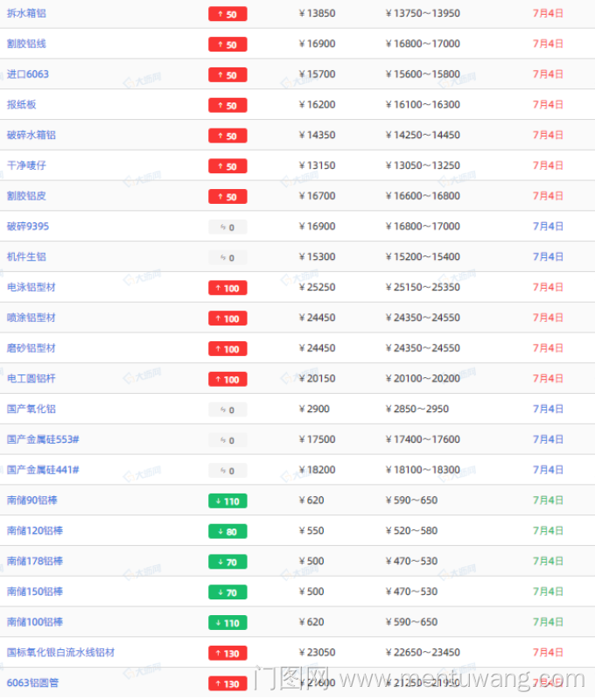Screen dimensions: 595x700
Task: Click the 进口6063 link
Action: 28,74
